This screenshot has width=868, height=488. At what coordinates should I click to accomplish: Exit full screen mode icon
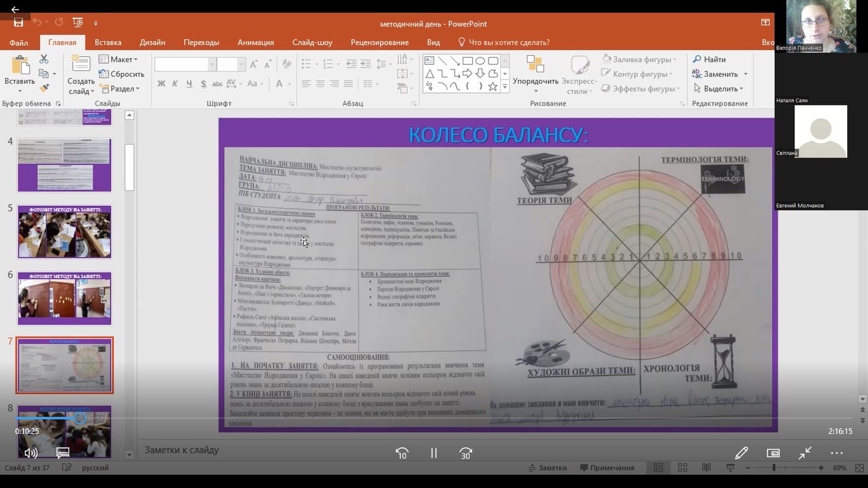click(805, 453)
